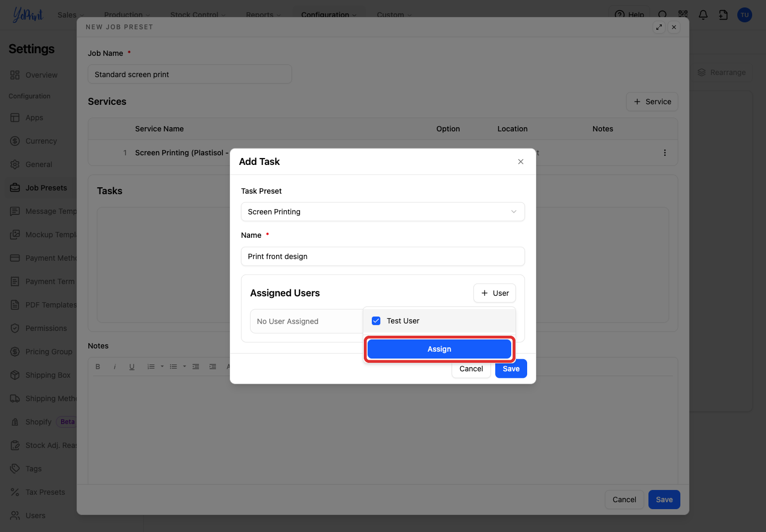Increase indent in Notes editor
The image size is (766, 532).
click(213, 367)
